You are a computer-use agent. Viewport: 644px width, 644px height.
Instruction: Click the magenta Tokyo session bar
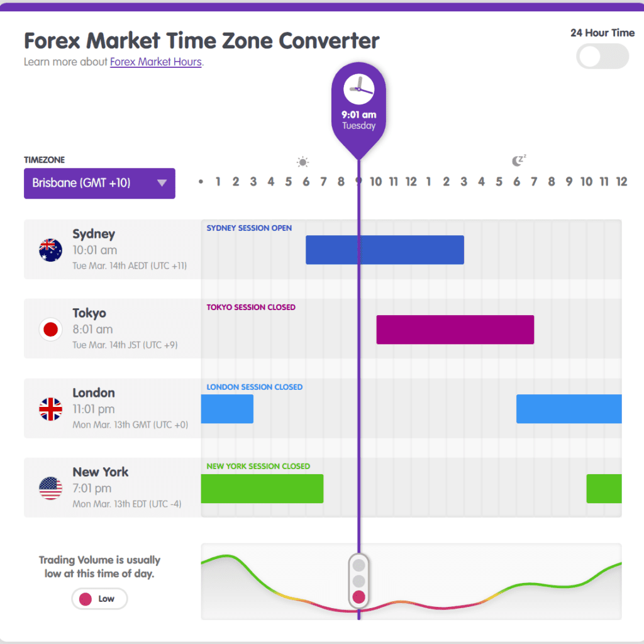455,330
